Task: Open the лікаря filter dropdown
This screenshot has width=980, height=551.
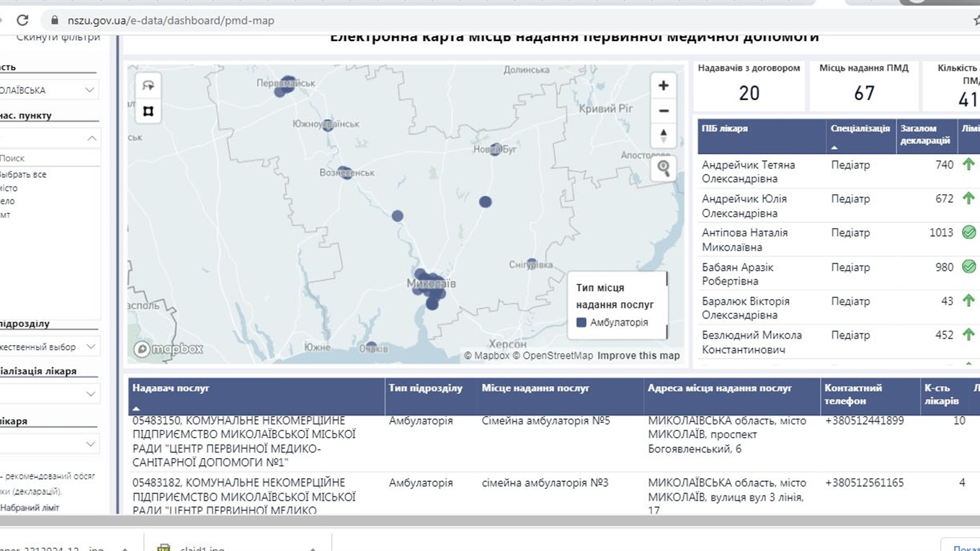Action: tap(49, 444)
